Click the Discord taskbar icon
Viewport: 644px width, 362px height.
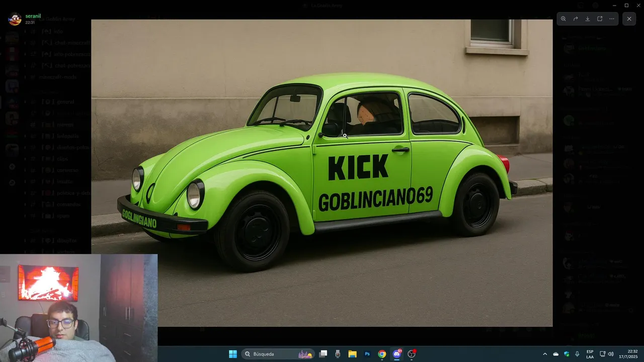point(397,354)
